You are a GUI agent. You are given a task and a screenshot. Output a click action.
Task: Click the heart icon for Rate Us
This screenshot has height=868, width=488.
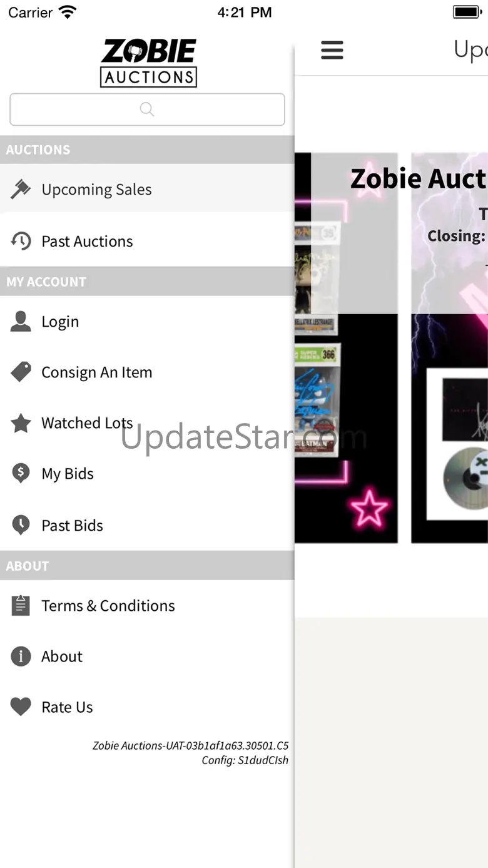click(21, 707)
